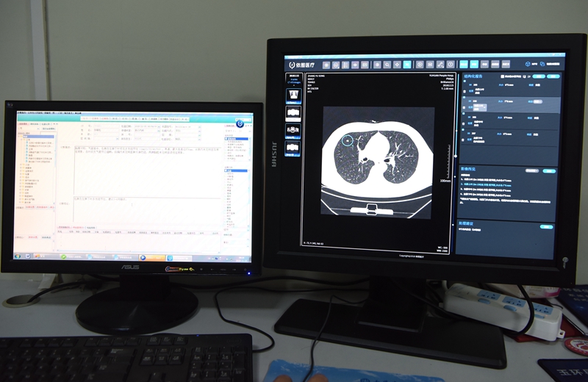Click the Windows Start button
Image resolution: width=588 pixels, height=382 pixels.
(x=18, y=257)
